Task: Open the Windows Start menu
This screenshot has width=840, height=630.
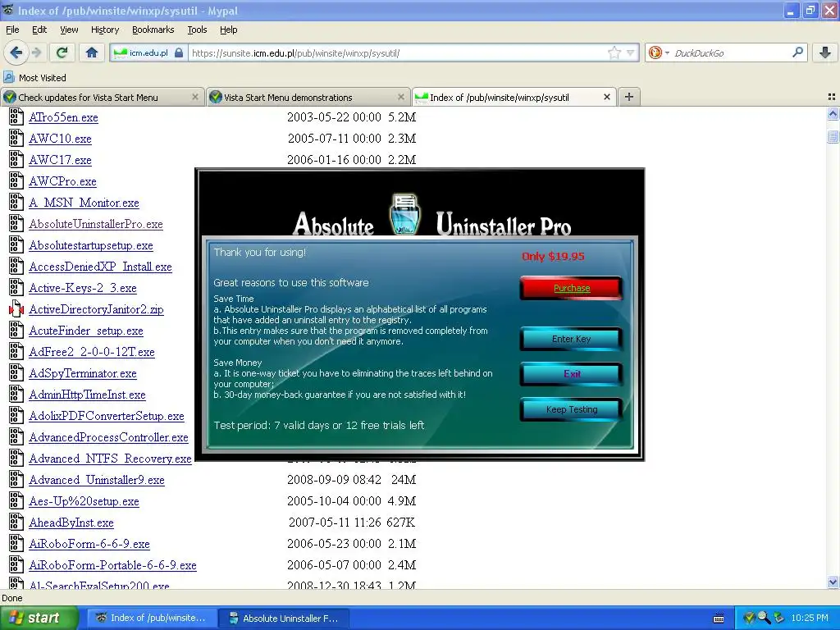Action: pyautogui.click(x=39, y=619)
